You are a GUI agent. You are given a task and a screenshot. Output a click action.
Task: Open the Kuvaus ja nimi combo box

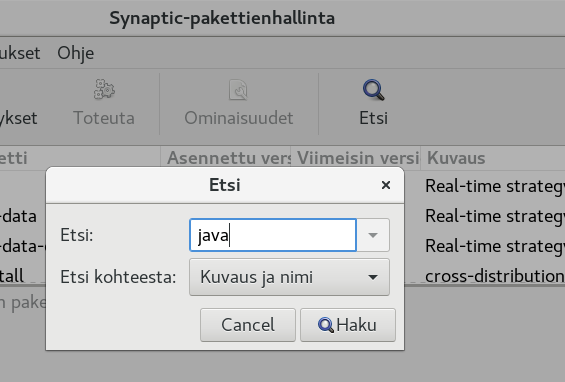[x=289, y=277]
